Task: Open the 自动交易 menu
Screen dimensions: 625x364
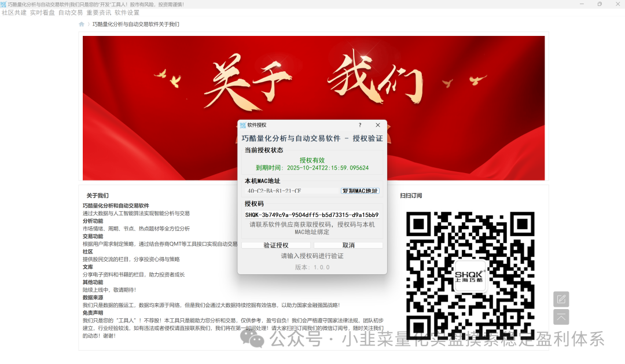Action: pos(71,13)
